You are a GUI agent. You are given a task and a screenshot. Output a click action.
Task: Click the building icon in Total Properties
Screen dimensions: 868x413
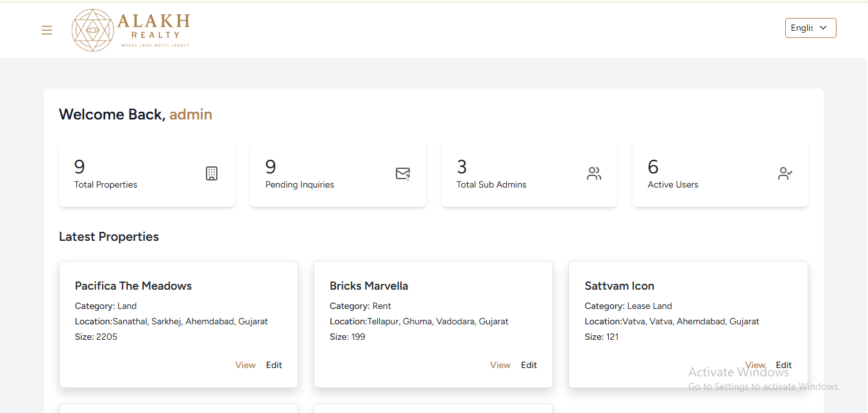pyautogui.click(x=212, y=173)
